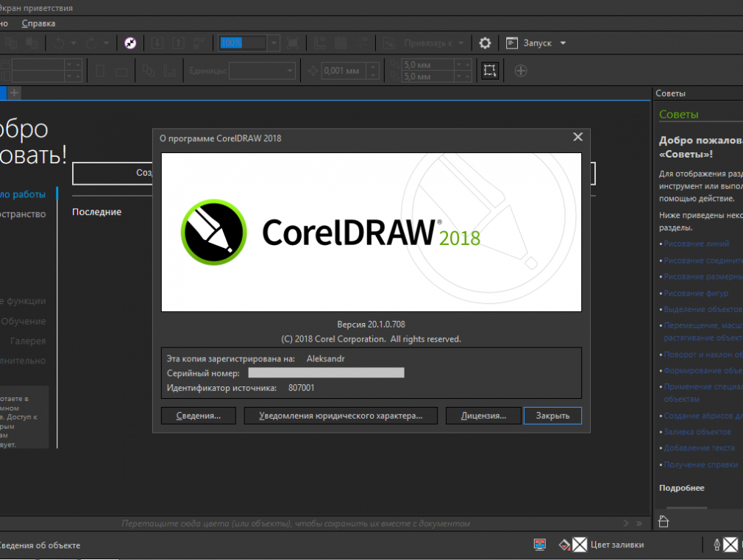Click the Outline pen nib icon in status bar
The width and height of the screenshot is (743, 560).
point(717,545)
